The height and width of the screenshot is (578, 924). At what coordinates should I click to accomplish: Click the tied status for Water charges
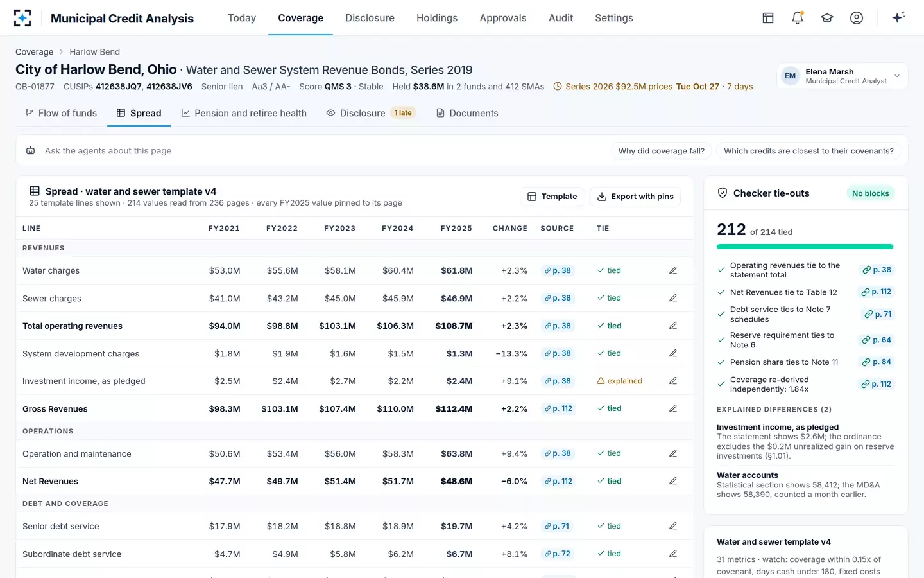[609, 270]
